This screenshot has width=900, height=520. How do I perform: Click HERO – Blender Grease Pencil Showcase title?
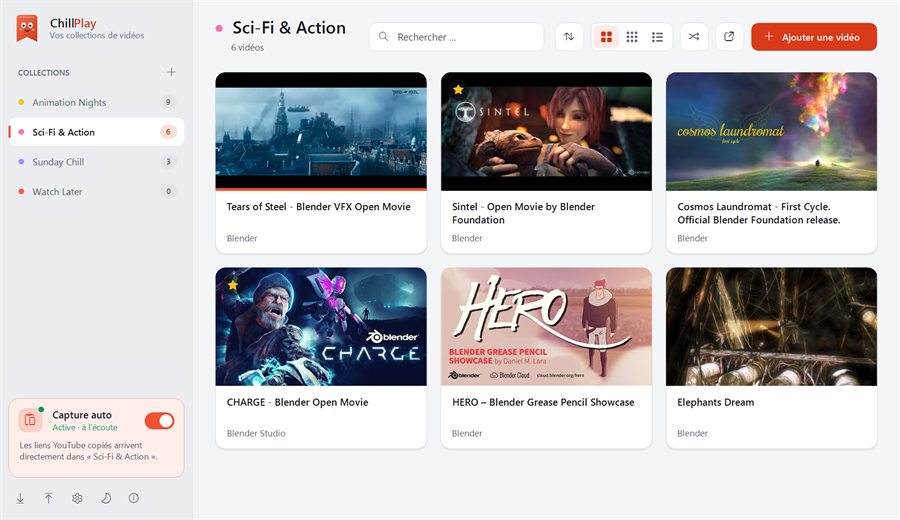point(543,402)
